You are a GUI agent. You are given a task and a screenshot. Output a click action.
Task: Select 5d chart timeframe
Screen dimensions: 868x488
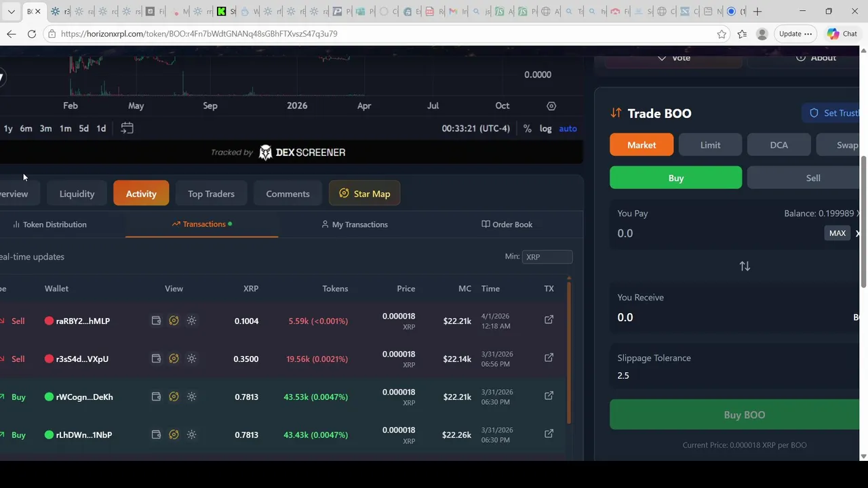point(83,128)
